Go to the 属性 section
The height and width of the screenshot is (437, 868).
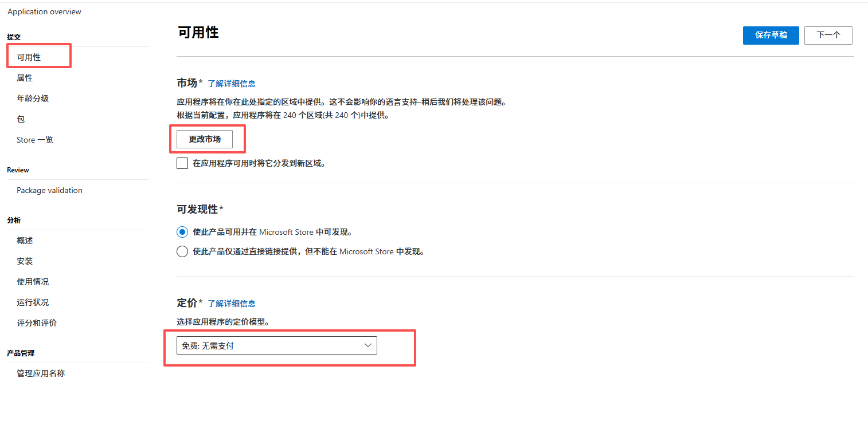25,78
